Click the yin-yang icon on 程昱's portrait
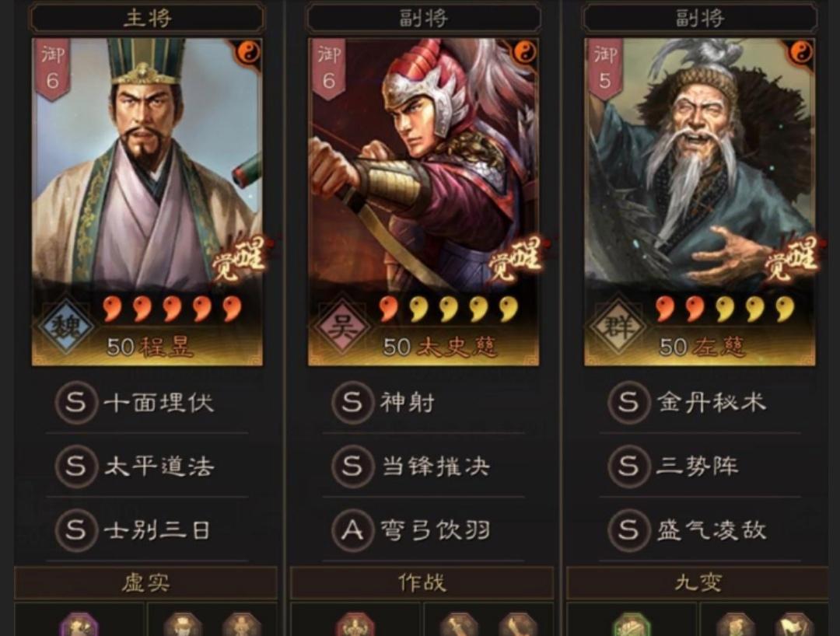 point(249,52)
